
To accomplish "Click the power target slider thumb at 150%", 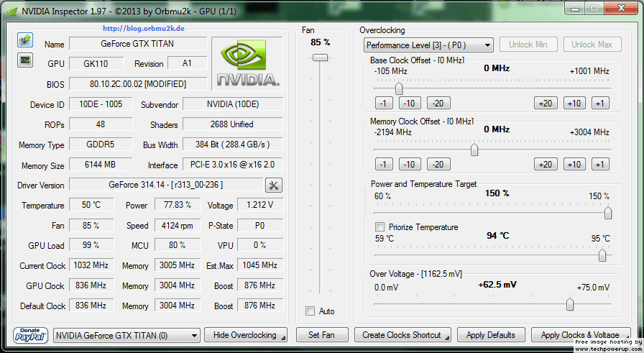I will point(608,213).
